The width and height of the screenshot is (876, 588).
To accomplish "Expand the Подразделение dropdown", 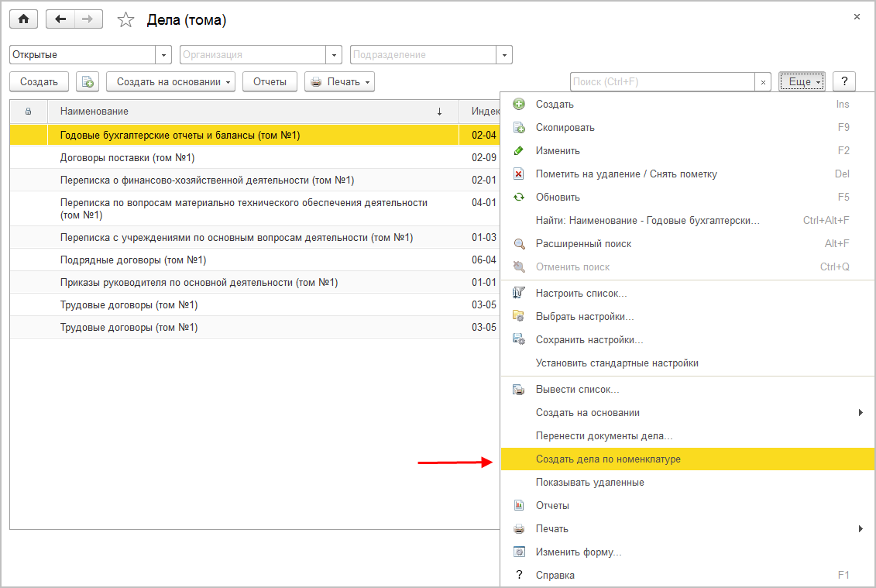I will pyautogui.click(x=504, y=55).
